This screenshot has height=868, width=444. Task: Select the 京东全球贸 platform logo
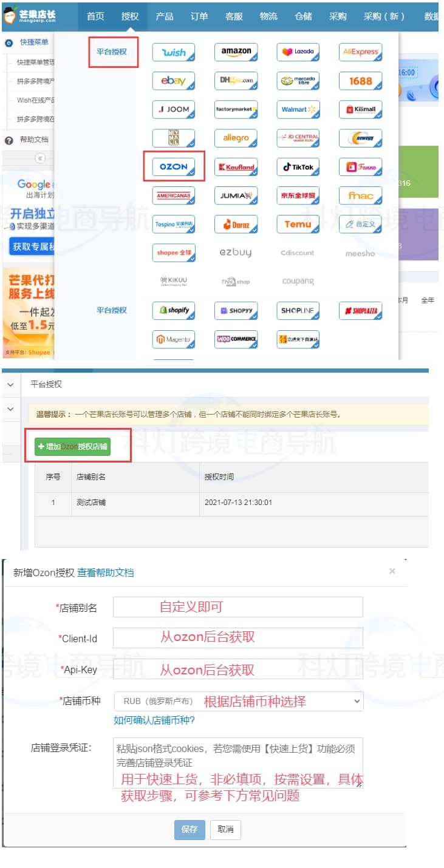coord(298,195)
